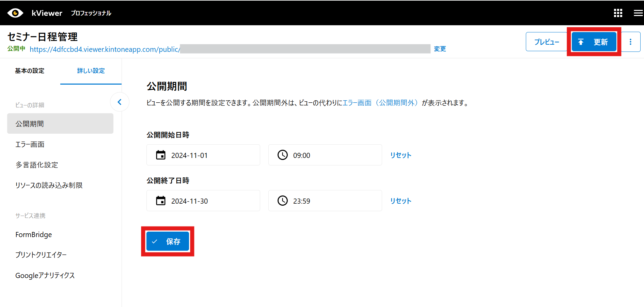Open エラー画面 in the sidebar
644x307 pixels.
coord(30,144)
